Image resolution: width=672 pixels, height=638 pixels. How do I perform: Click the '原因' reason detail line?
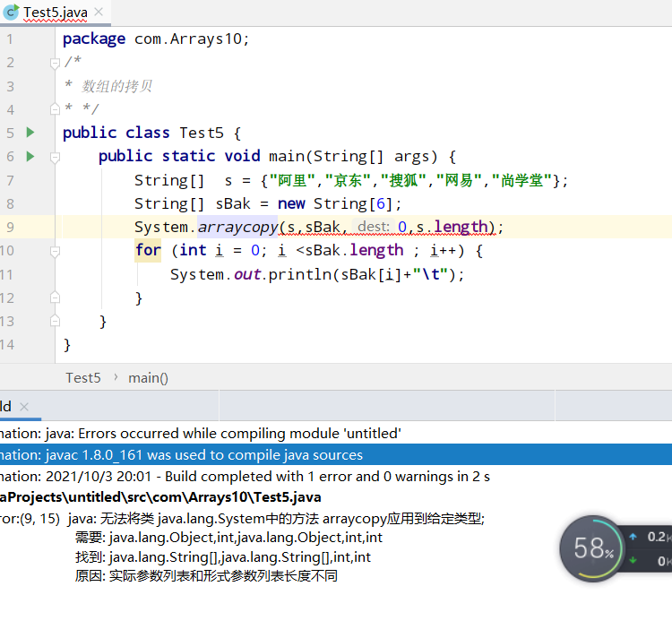[206, 575]
